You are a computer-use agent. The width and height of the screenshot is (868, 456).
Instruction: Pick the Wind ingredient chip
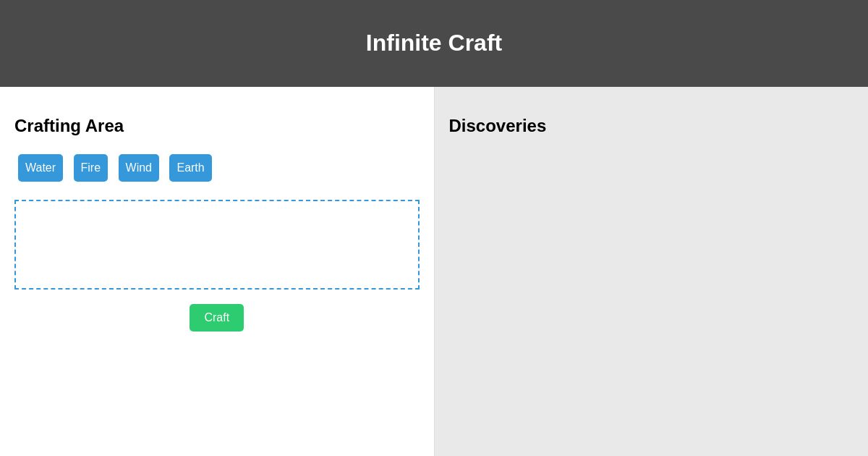138,168
